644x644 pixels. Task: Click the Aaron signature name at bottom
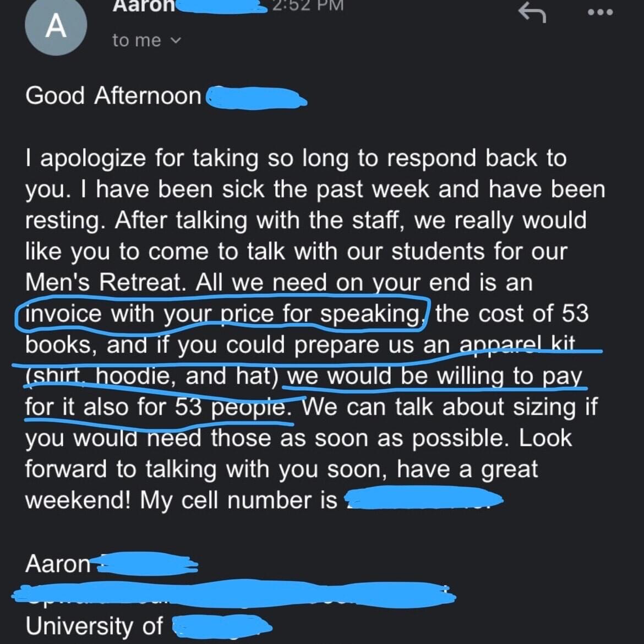[x=57, y=564]
